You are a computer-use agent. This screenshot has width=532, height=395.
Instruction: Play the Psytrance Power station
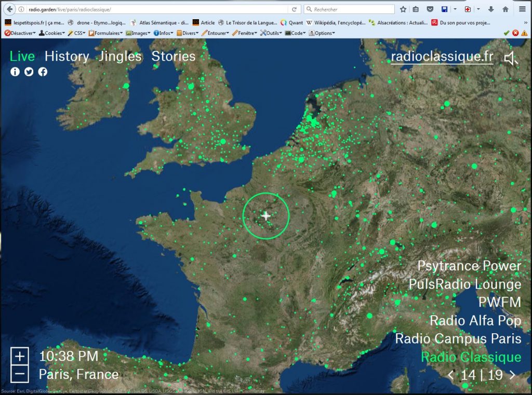pos(469,266)
